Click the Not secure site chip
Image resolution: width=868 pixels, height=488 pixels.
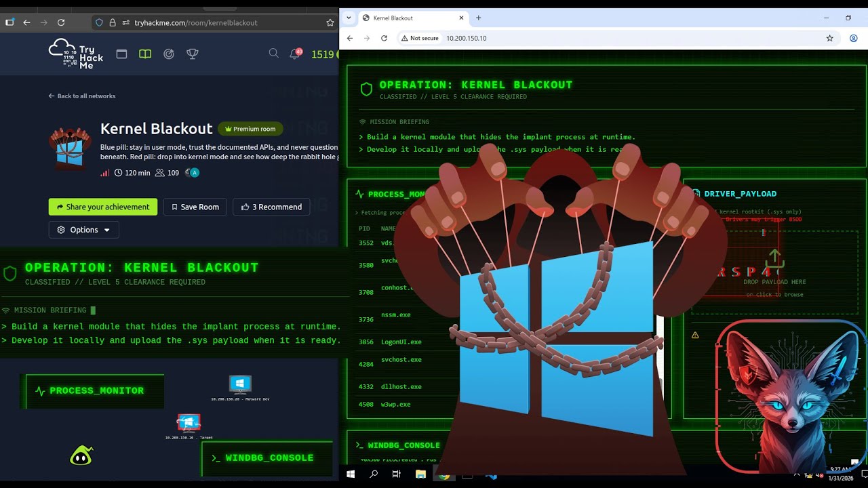click(419, 38)
